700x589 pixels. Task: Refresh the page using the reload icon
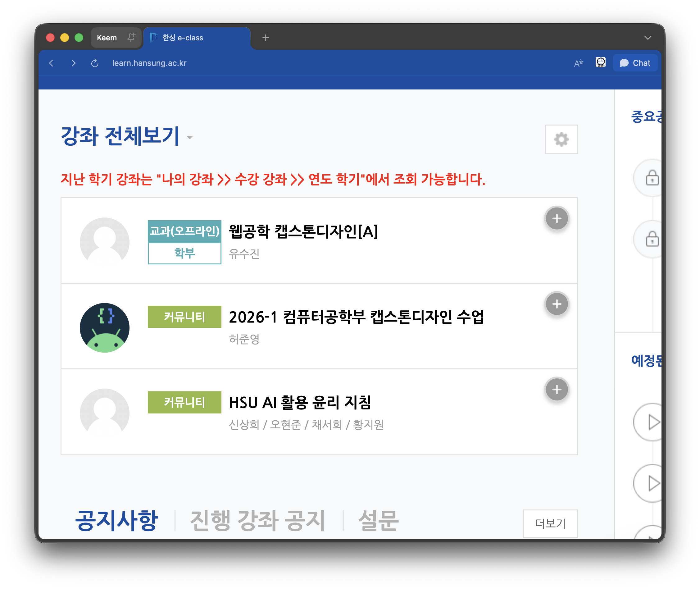point(94,63)
